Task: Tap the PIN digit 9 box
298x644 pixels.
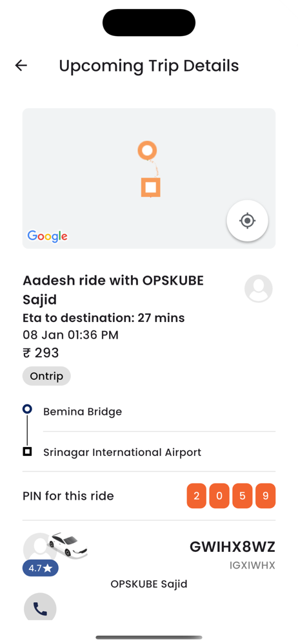Action: click(266, 496)
